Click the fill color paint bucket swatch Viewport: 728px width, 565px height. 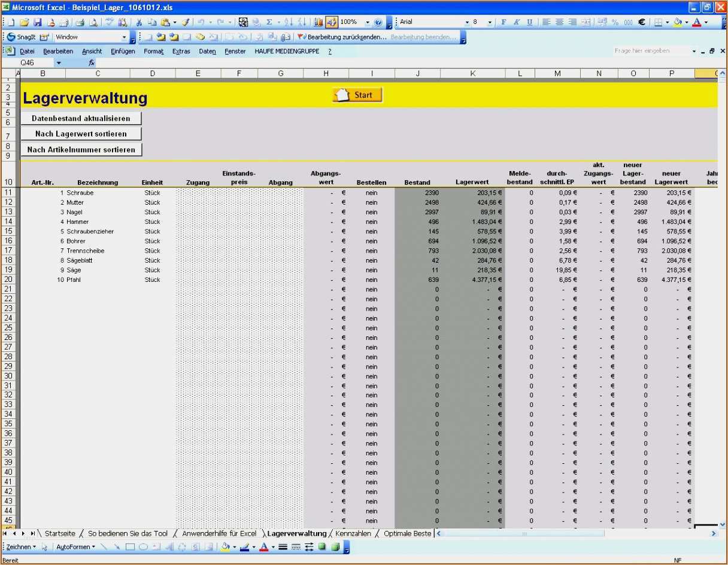pyautogui.click(x=678, y=22)
